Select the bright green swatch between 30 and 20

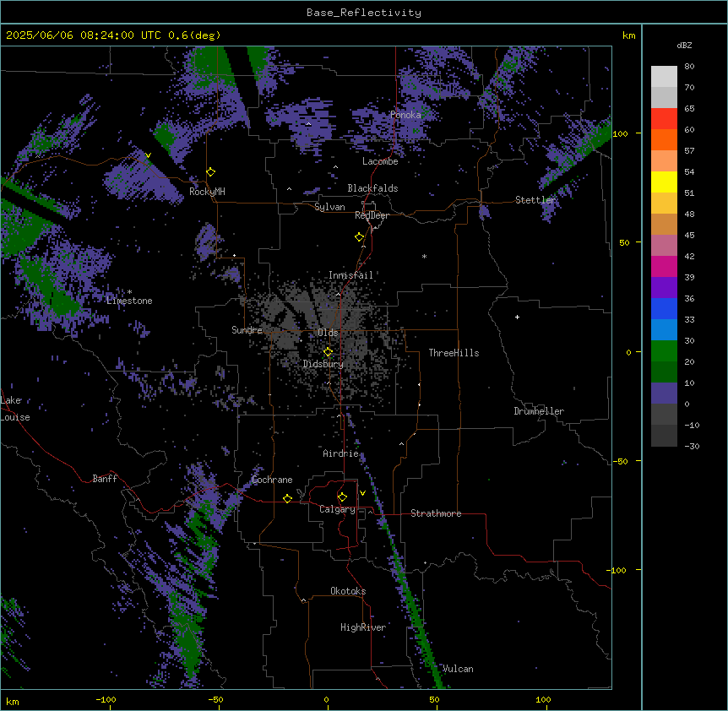click(x=664, y=351)
